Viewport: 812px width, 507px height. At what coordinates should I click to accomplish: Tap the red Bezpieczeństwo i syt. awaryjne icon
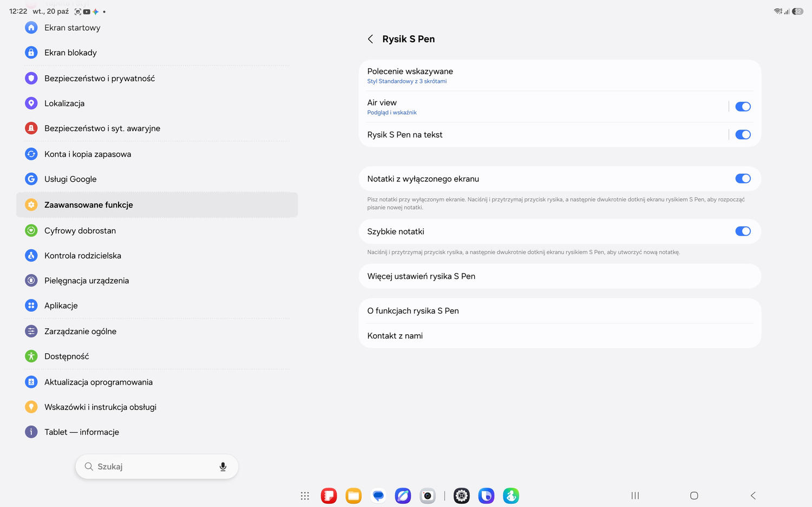(x=31, y=128)
